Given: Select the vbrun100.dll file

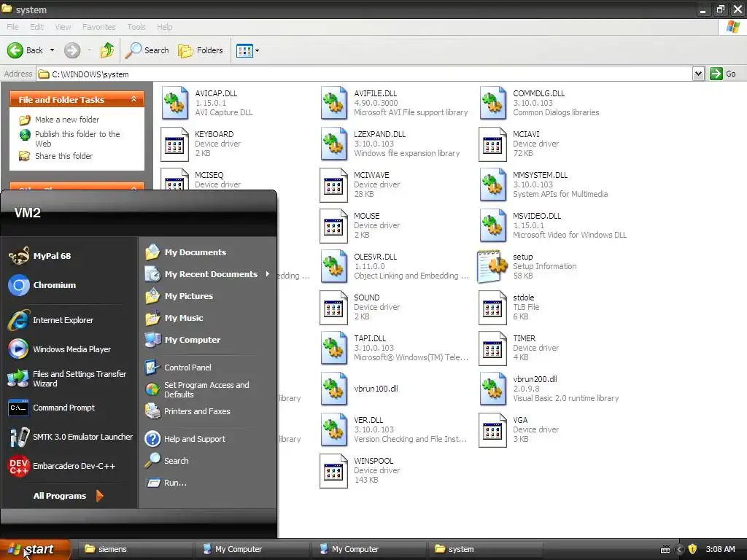Looking at the screenshot, I should [360, 389].
